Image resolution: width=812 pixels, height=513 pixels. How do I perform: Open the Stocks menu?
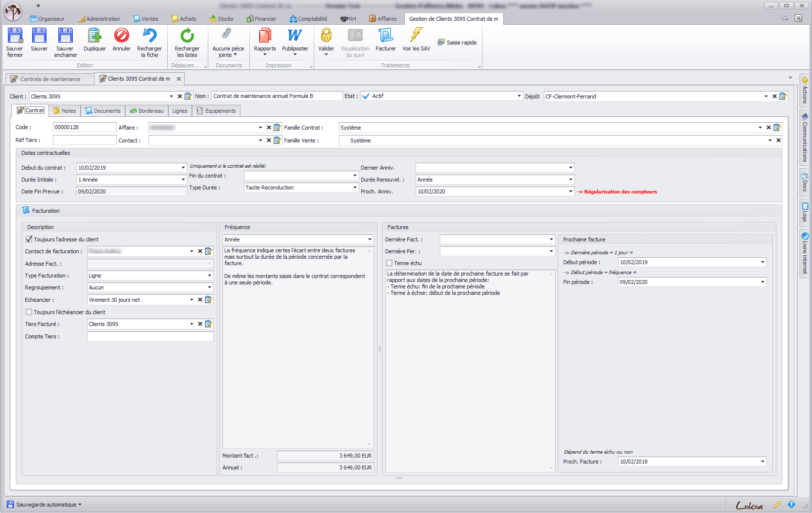tap(221, 19)
